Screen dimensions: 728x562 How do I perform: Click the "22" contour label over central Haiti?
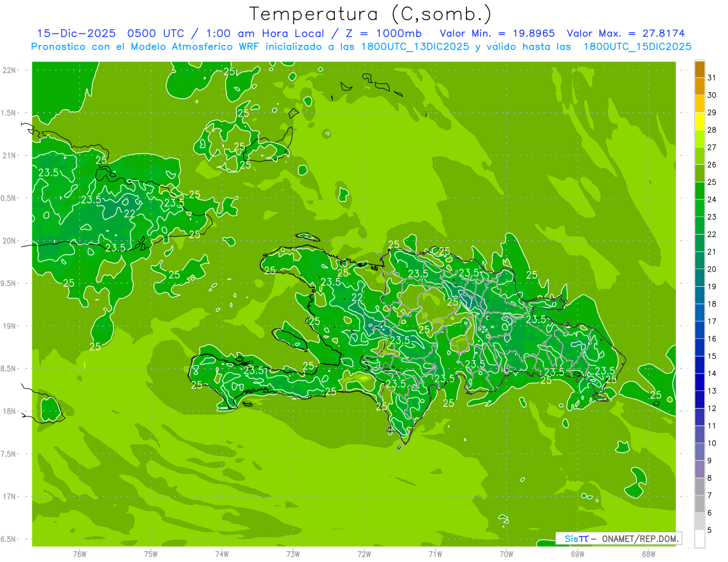(357, 297)
